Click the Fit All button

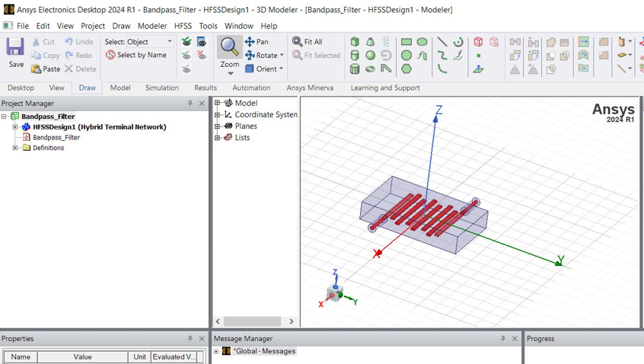tap(308, 42)
